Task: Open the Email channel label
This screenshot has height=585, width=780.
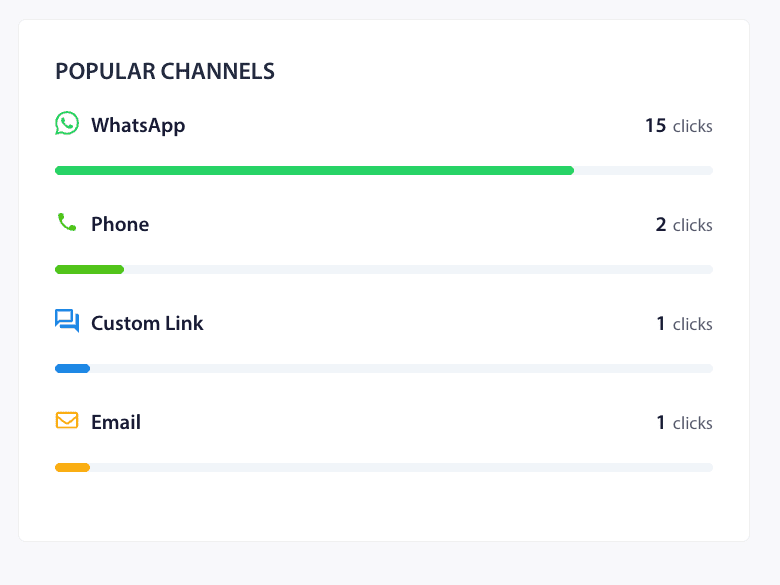Action: (x=116, y=422)
